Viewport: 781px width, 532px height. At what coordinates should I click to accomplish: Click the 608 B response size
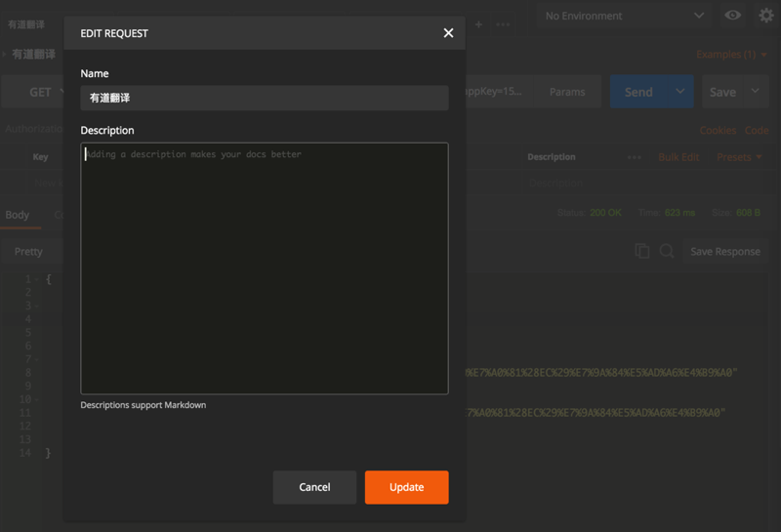point(748,213)
